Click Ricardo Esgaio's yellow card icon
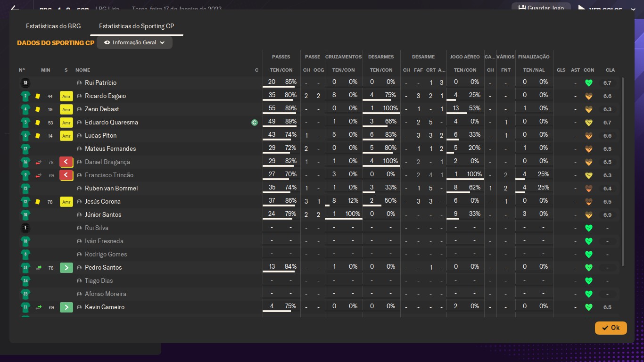Screen dimensions: 644x362 point(38,96)
